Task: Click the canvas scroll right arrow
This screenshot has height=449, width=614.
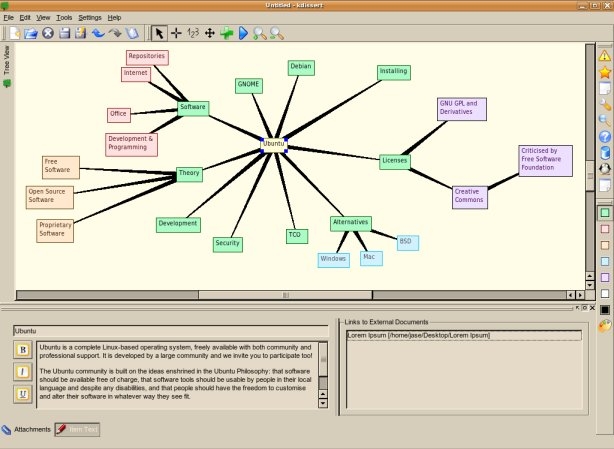Action: [580, 295]
